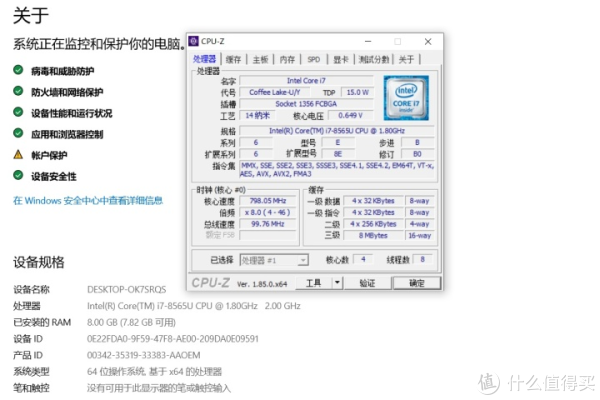The height and width of the screenshot is (400, 600).
Task: Open the 测试分数 benchmark tab
Action: click(x=374, y=59)
